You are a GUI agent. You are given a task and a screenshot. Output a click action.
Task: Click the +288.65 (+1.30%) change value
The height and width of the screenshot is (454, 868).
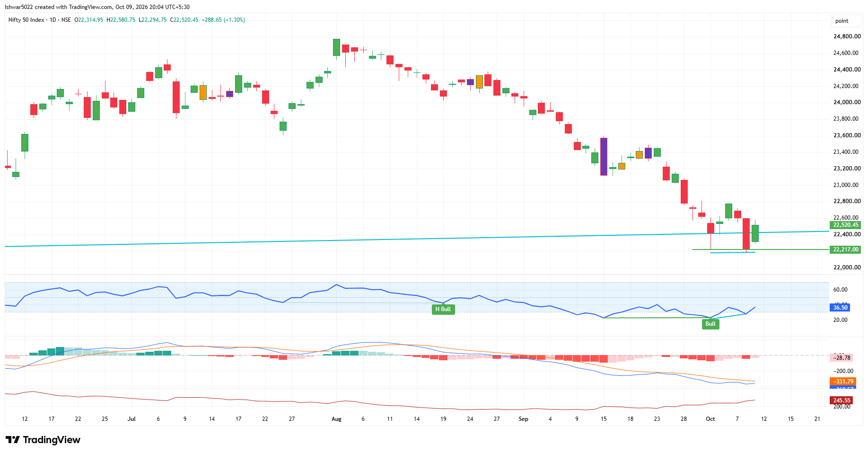coord(223,20)
